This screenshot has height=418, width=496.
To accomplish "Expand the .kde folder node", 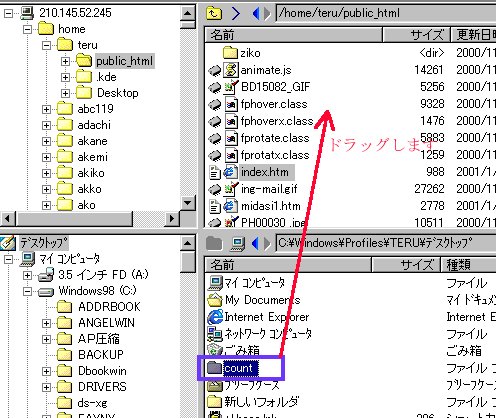I will coord(65,77).
